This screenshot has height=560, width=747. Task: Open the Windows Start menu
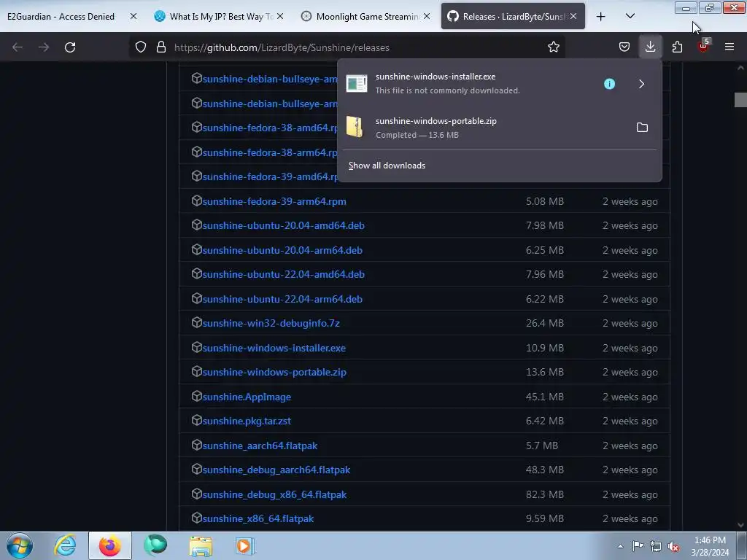(x=19, y=545)
